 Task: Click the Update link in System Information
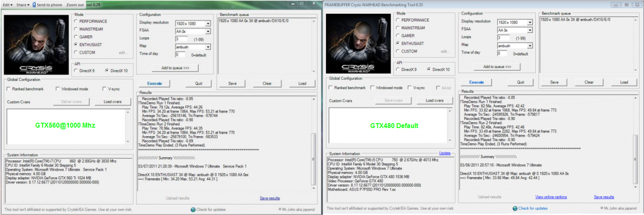[x=445, y=153]
